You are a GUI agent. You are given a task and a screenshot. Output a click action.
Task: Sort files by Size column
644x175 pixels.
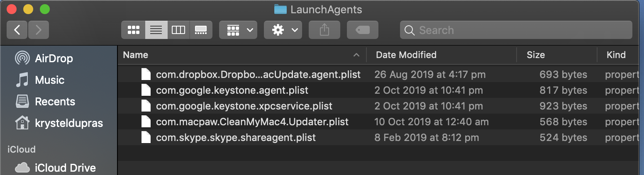[x=535, y=55]
